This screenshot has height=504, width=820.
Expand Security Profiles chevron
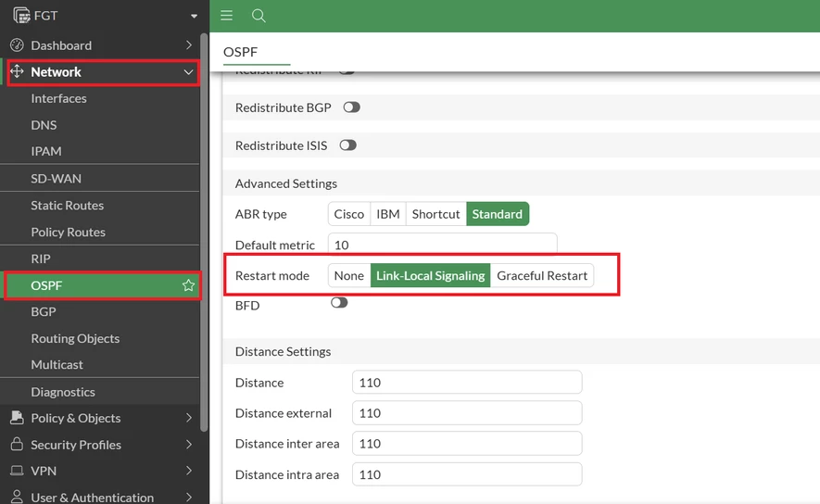pyautogui.click(x=189, y=445)
